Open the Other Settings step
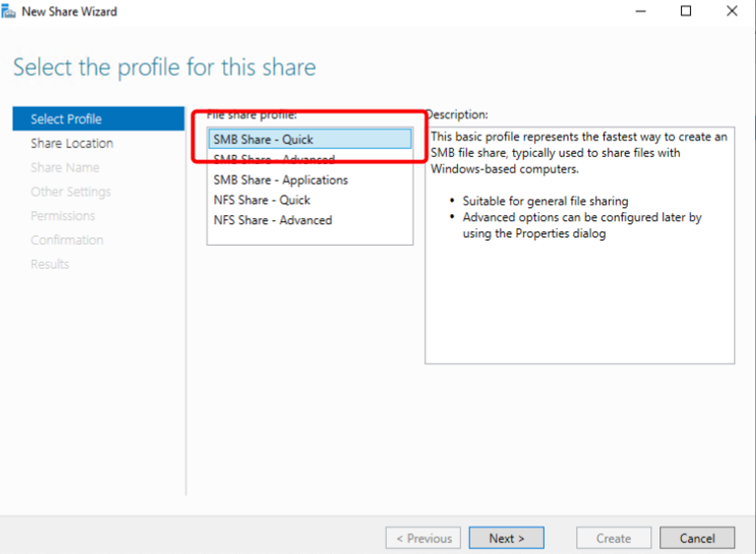This screenshot has width=756, height=554. (70, 192)
